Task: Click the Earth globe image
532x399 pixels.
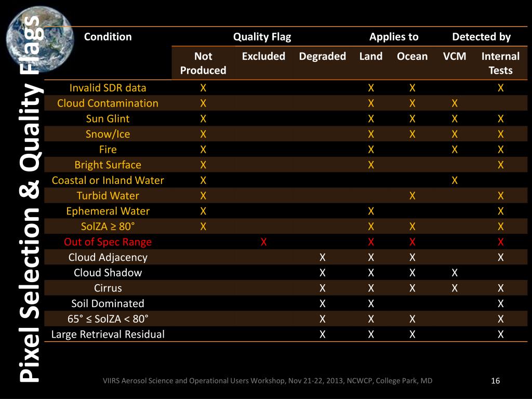Action: 39,39
